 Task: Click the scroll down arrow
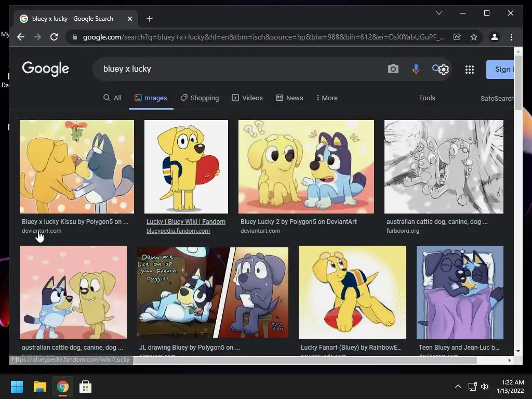518,351
